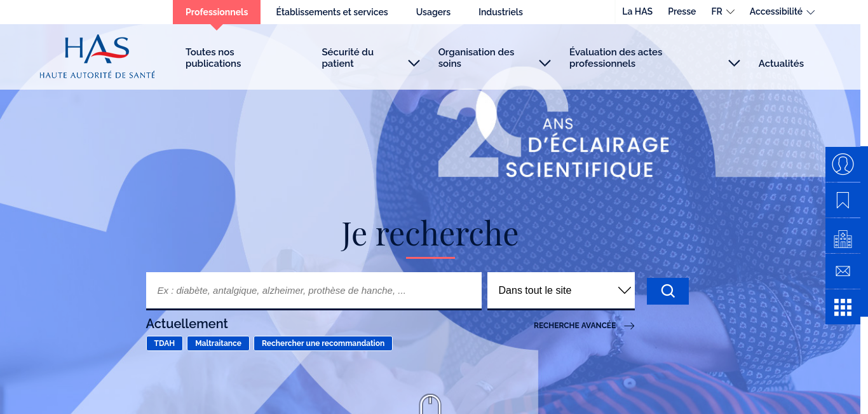868x414 pixels.
Task: Expand the Organisation des soins menu
Action: (494, 58)
